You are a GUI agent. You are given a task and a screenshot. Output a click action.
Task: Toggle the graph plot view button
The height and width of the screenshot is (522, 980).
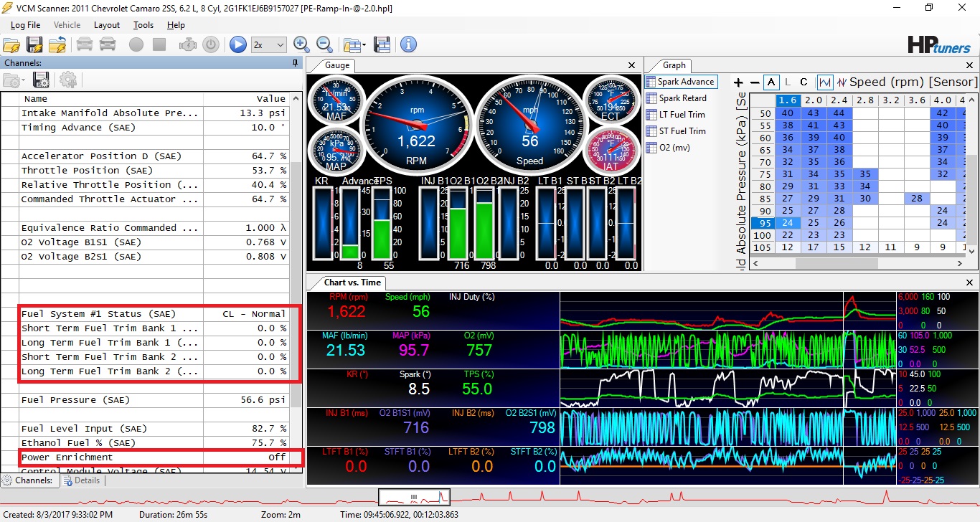[824, 82]
